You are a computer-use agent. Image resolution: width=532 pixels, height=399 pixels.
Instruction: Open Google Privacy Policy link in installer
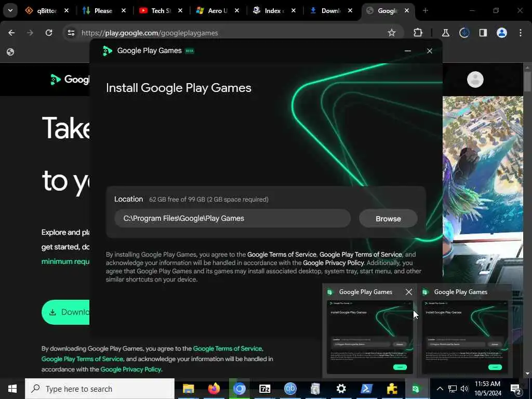coord(333,263)
